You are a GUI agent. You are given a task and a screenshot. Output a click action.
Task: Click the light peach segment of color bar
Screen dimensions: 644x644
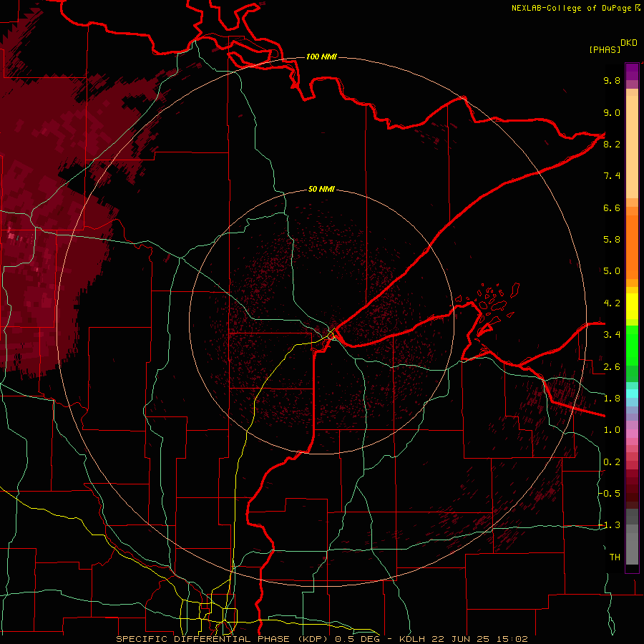tap(632, 147)
